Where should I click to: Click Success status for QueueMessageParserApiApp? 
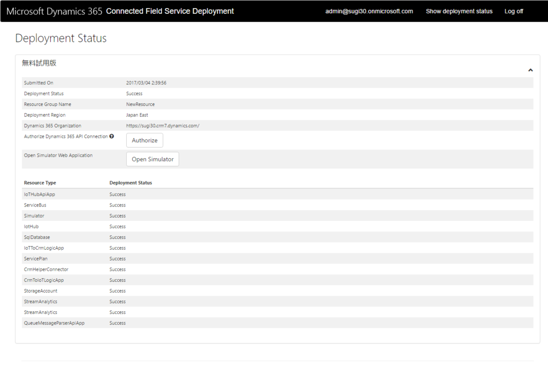tap(117, 323)
